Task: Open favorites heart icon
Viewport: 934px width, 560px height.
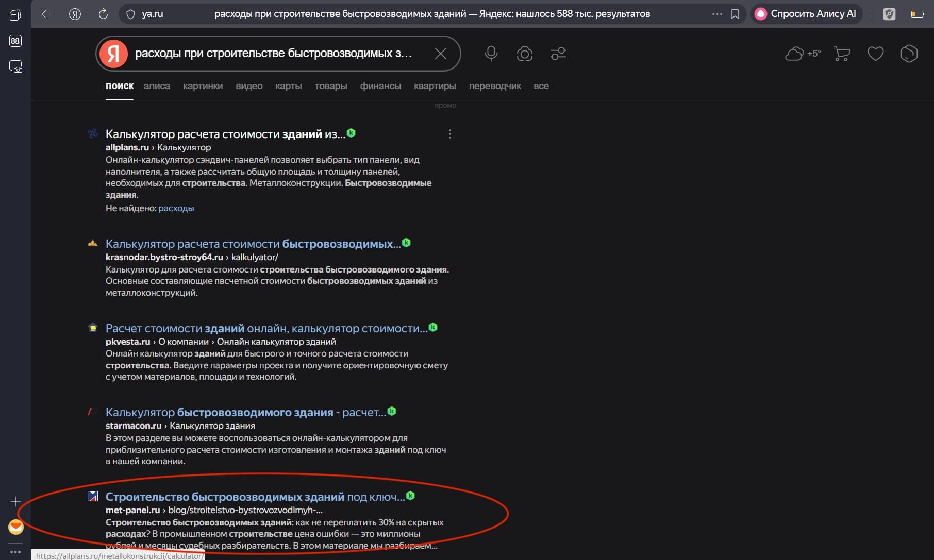Action: 876,54
